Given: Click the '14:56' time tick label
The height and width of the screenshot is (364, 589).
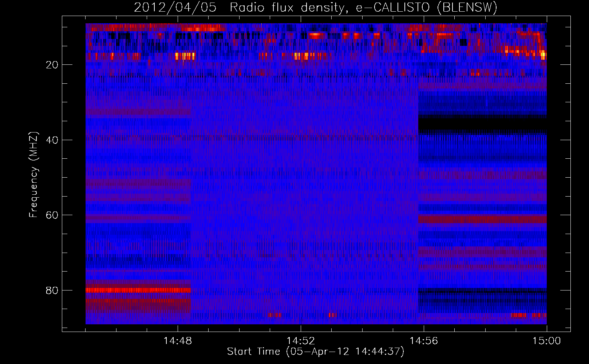Looking at the screenshot, I should [x=424, y=341].
